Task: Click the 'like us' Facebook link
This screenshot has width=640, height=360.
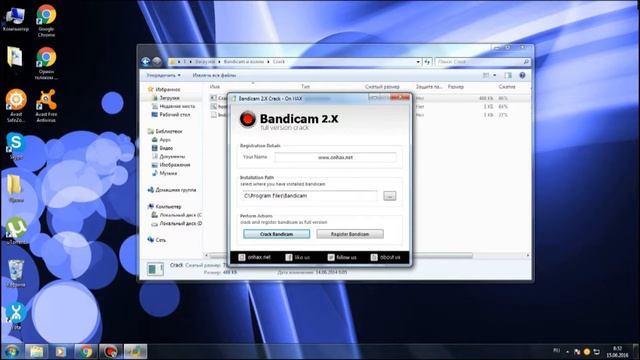Action: click(298, 257)
